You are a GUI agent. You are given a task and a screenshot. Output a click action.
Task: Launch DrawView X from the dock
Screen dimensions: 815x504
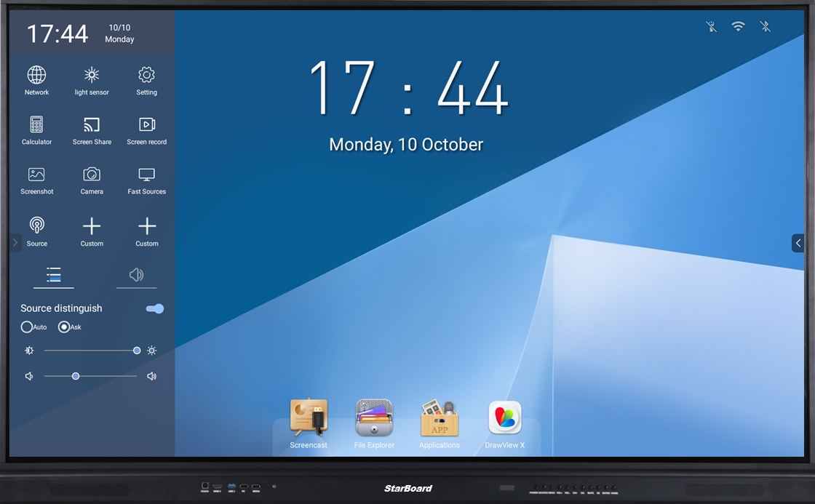pyautogui.click(x=504, y=417)
